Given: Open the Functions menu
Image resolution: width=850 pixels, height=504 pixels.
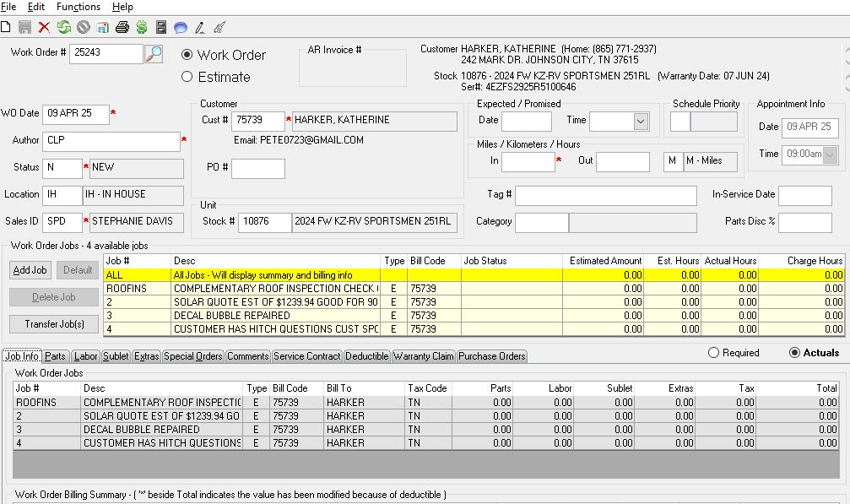Looking at the screenshot, I should point(79,7).
